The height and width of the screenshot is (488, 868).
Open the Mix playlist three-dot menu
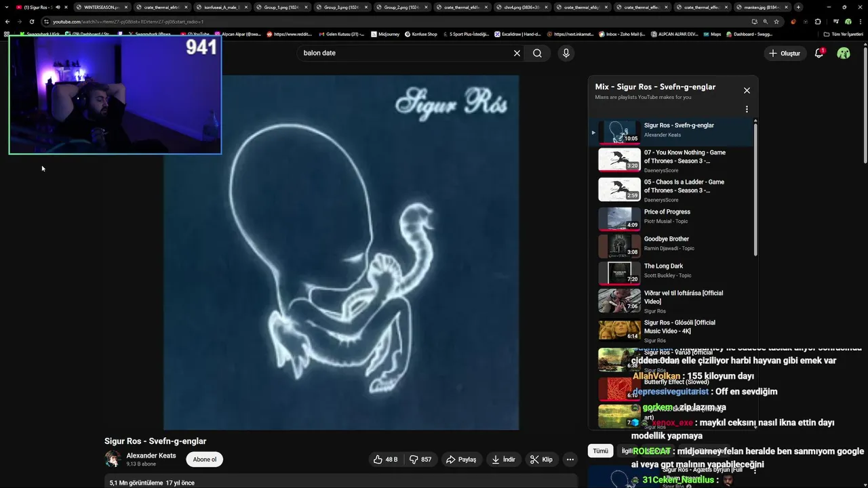coord(747,109)
